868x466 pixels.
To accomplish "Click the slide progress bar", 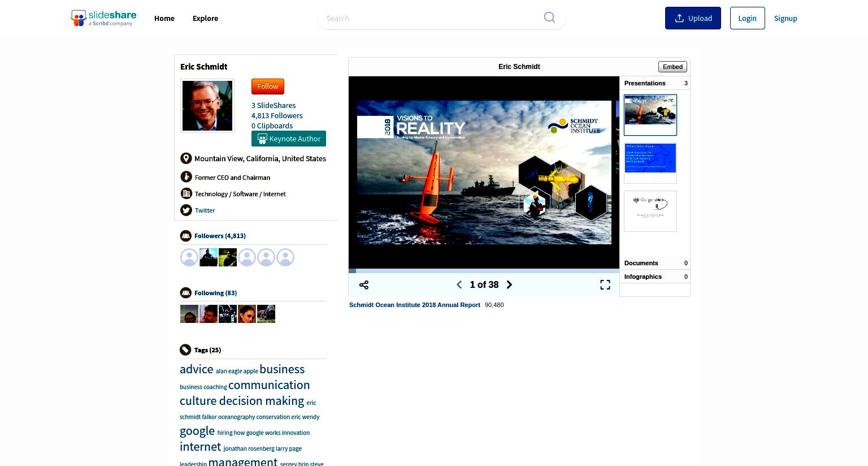I will click(484, 271).
